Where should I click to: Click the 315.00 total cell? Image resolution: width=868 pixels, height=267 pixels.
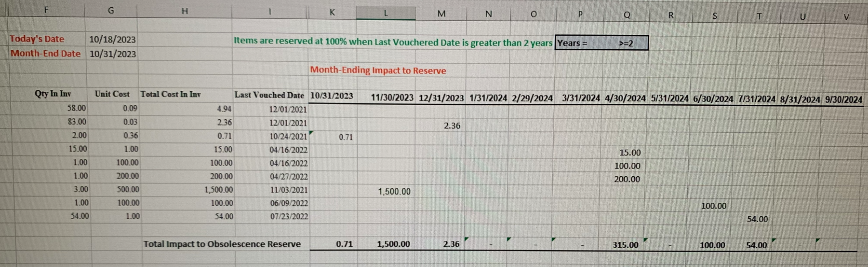coord(626,245)
